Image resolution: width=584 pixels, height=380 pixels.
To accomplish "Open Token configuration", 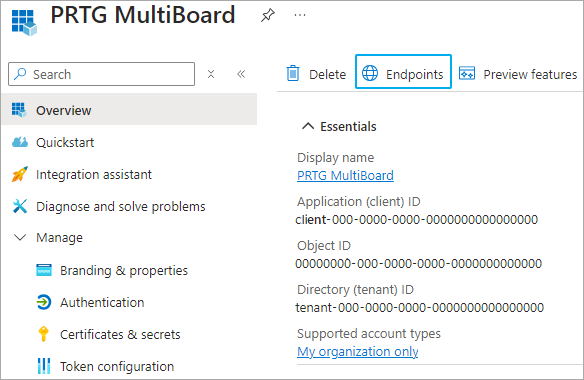I will click(117, 367).
